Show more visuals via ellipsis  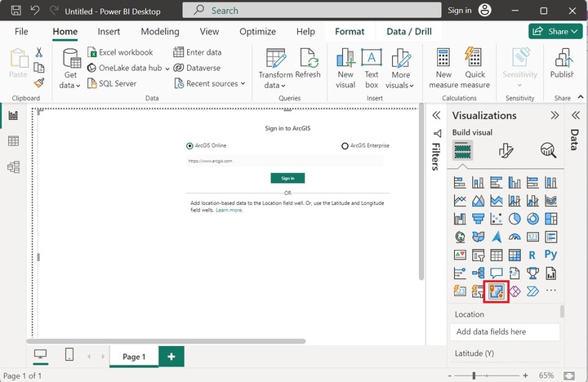(x=551, y=291)
